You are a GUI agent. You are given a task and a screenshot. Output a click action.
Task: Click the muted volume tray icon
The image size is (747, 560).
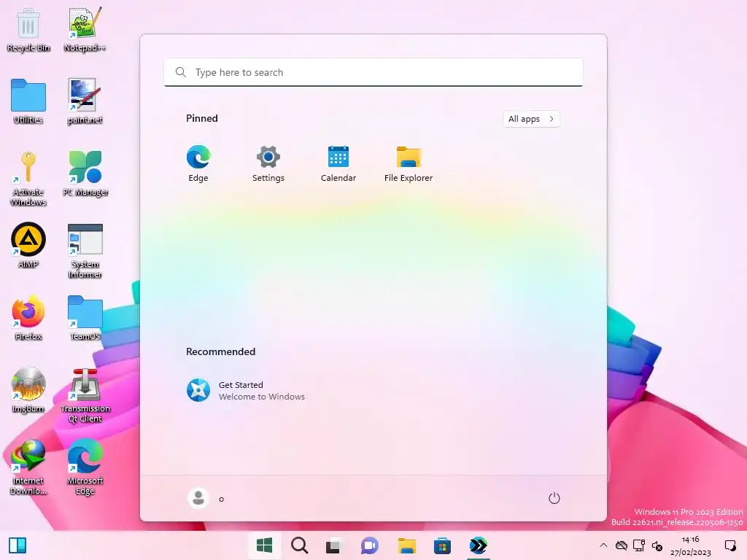(657, 545)
